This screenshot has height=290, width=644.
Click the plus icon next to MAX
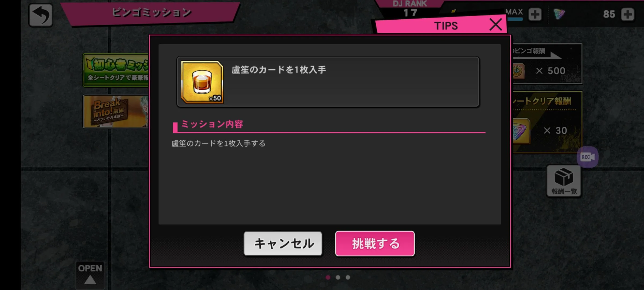point(535,14)
